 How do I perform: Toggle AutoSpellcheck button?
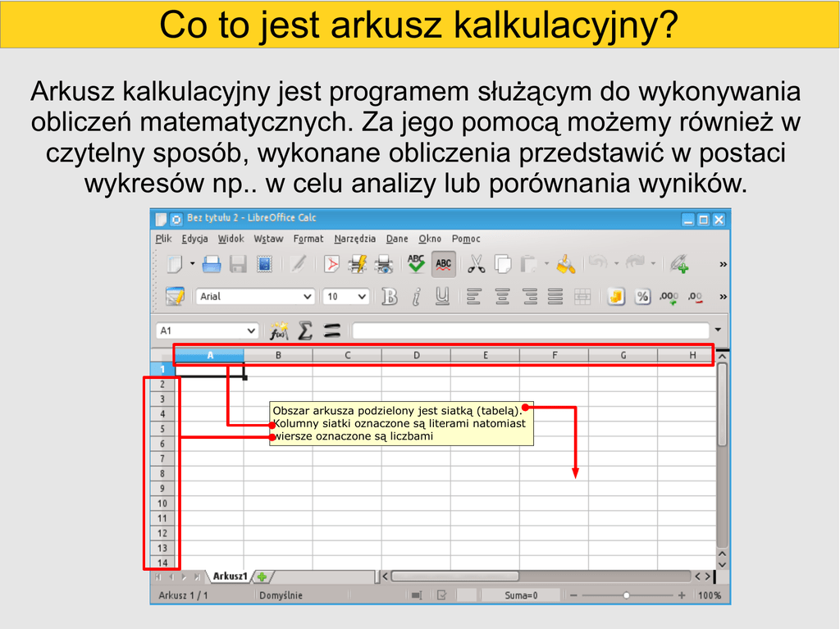coord(444,264)
